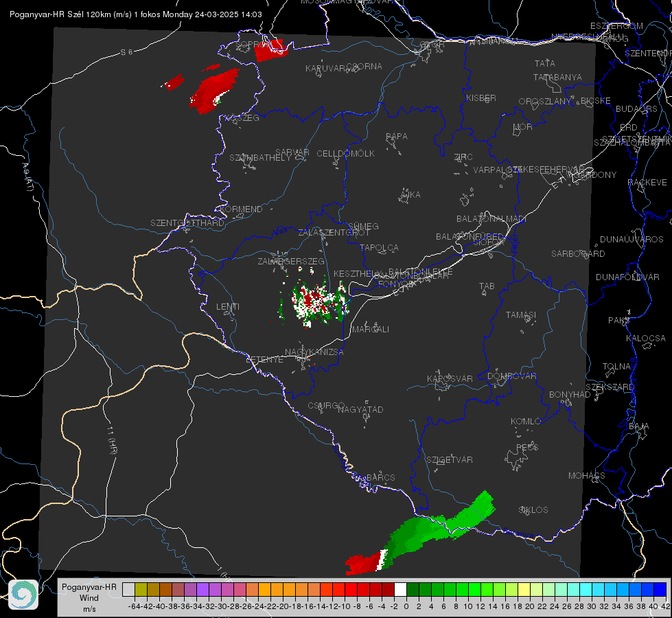Click the KAPUVAR city label
Image resolution: width=672 pixels, height=618 pixels.
pos(326,69)
